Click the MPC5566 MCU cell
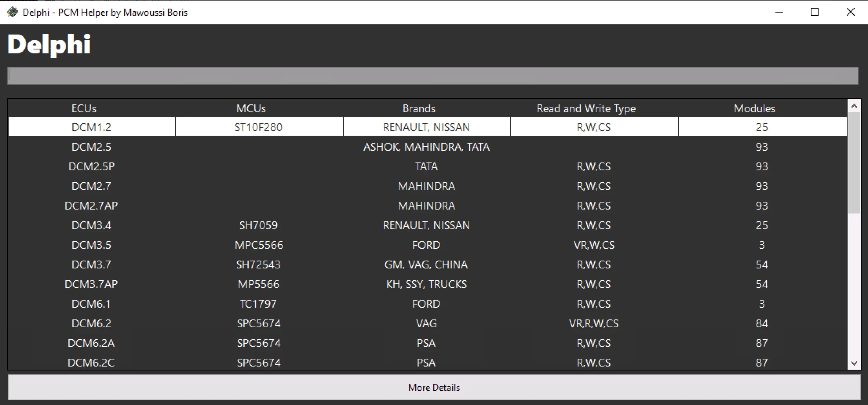868x405 pixels. tap(259, 245)
